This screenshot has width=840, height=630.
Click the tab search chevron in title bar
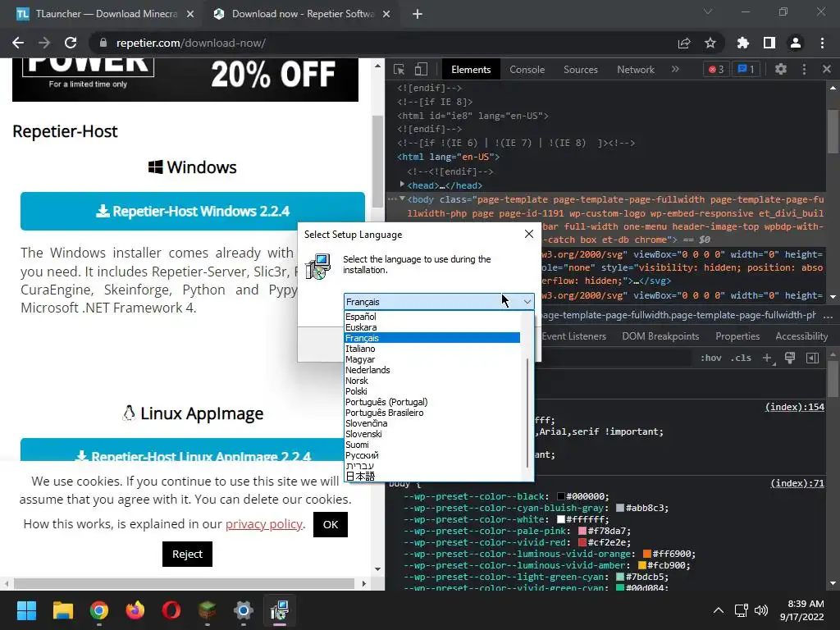[x=708, y=11]
